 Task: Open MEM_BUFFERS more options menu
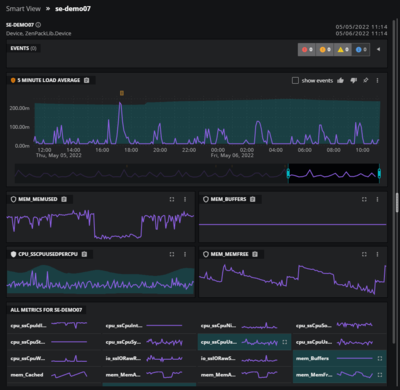[377, 199]
